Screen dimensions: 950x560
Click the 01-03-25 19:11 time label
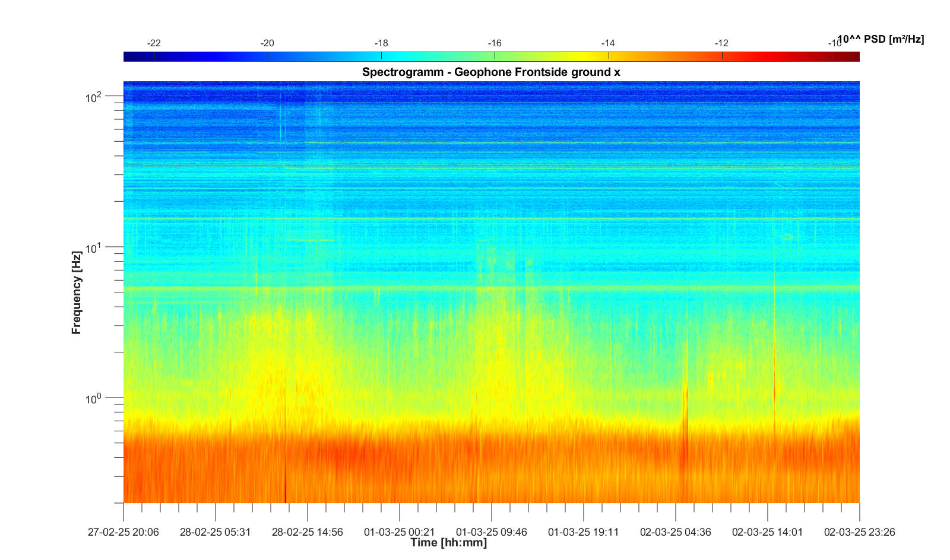[x=583, y=532]
